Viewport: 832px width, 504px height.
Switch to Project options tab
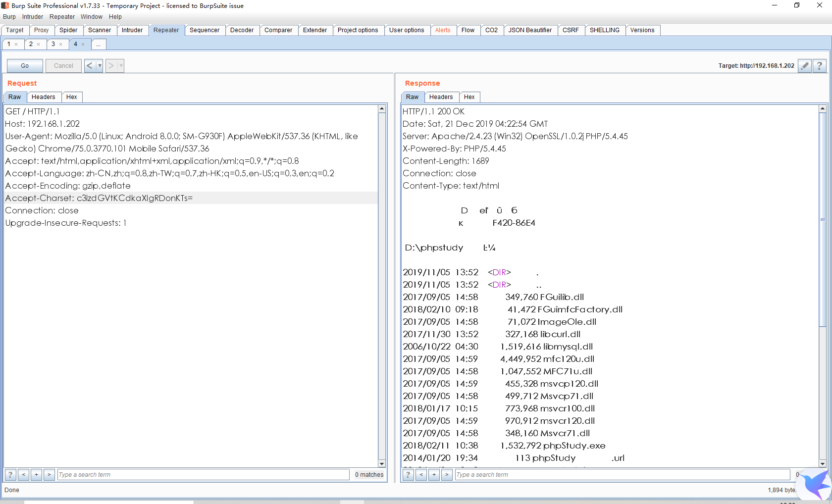pyautogui.click(x=358, y=30)
